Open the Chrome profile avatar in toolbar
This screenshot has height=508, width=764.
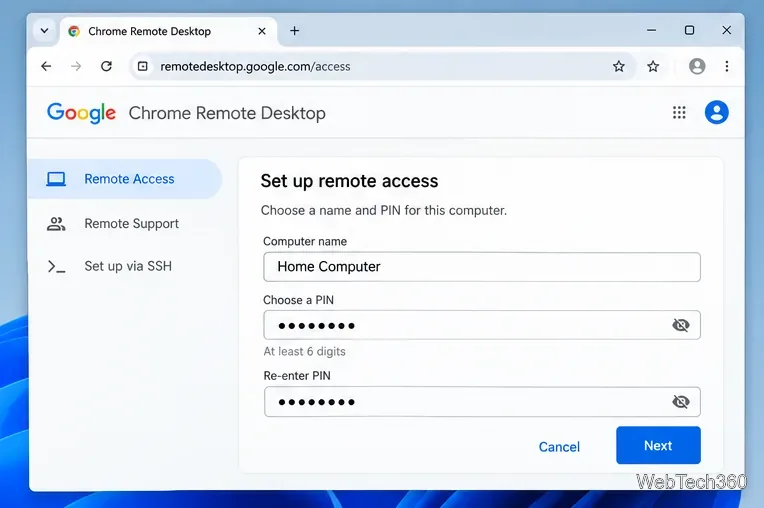point(697,66)
